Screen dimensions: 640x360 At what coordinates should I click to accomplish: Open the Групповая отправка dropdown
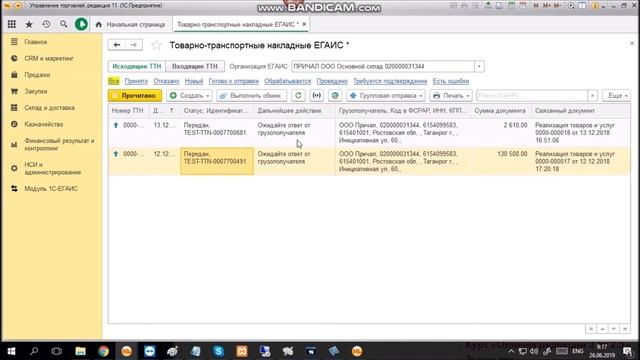pyautogui.click(x=386, y=96)
